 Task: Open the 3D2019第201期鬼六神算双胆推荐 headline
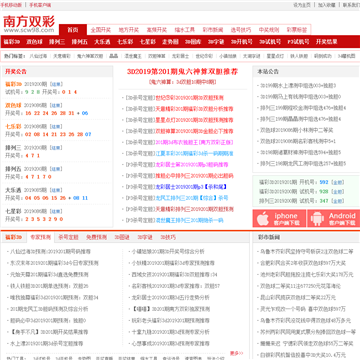tap(182, 72)
